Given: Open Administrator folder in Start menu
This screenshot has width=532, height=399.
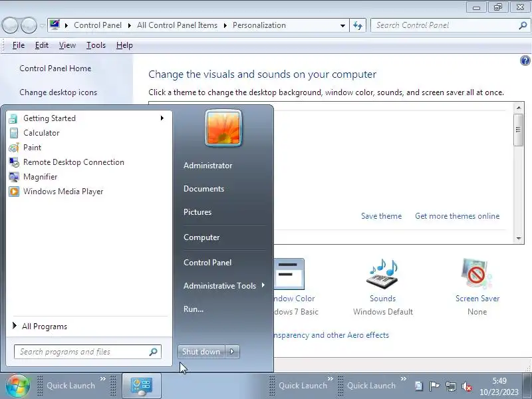Looking at the screenshot, I should click(207, 166).
